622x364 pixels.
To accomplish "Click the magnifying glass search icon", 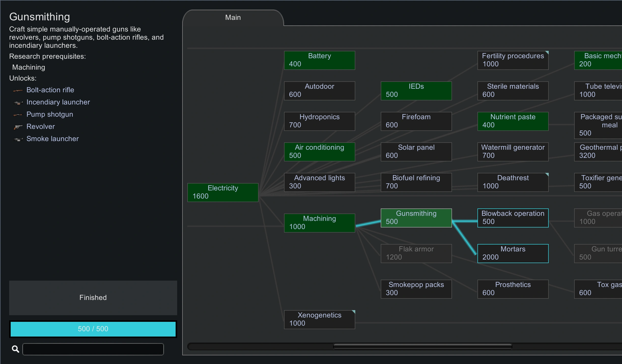I will 16,349.
